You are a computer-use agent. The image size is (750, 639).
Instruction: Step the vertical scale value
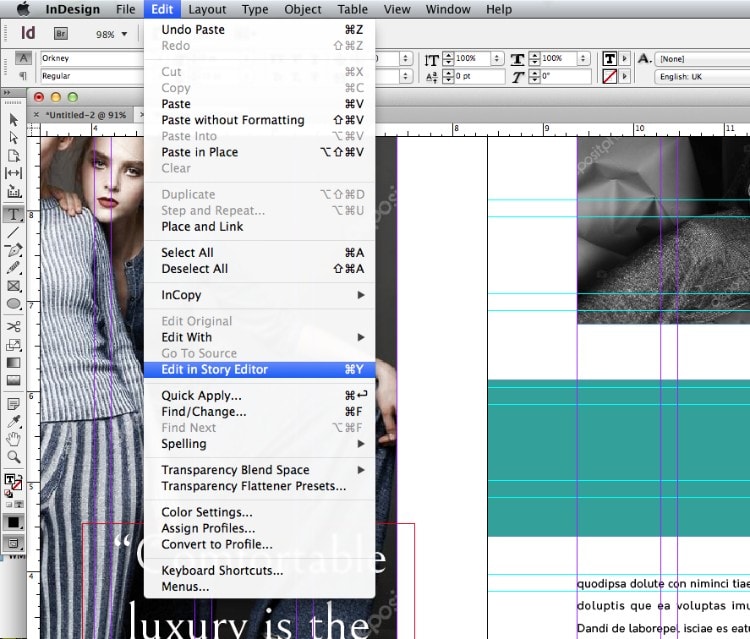[x=448, y=59]
